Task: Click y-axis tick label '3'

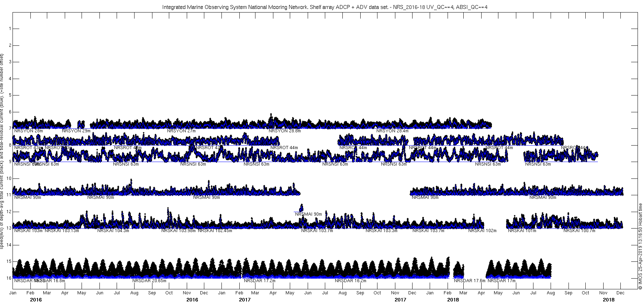Action: click(x=10, y=62)
